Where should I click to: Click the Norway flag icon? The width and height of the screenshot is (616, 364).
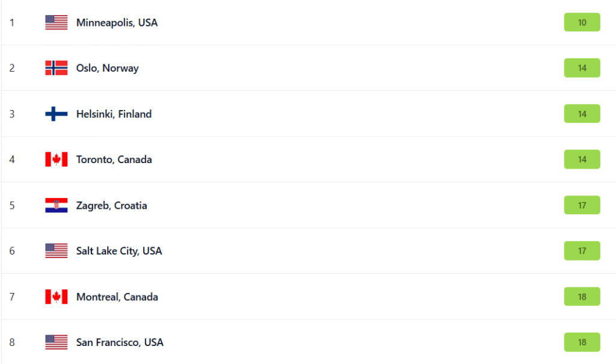(56, 68)
